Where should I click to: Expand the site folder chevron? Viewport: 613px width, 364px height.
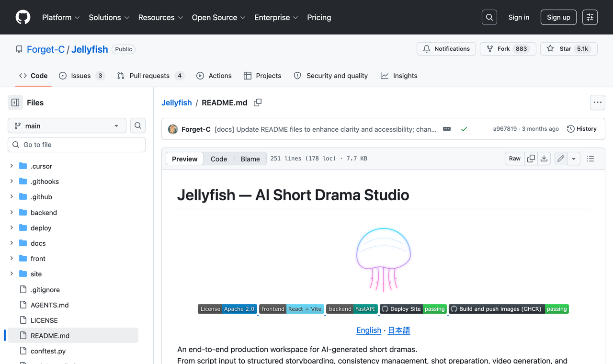tap(11, 274)
